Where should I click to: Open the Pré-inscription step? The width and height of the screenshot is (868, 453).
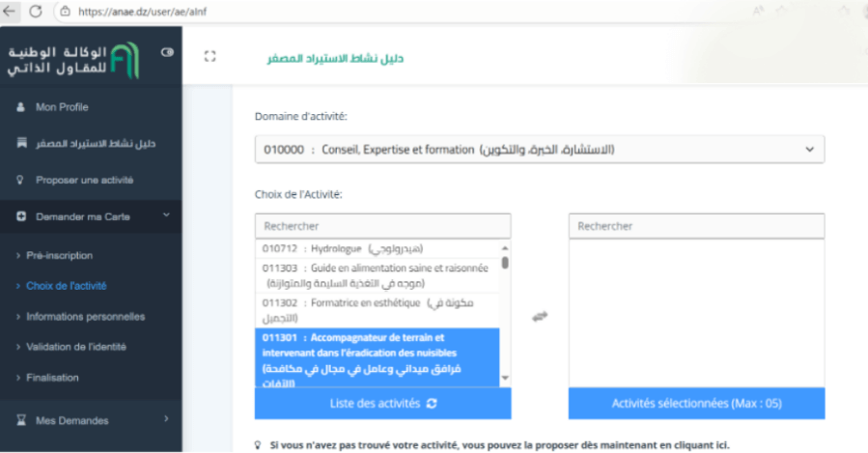coord(60,255)
